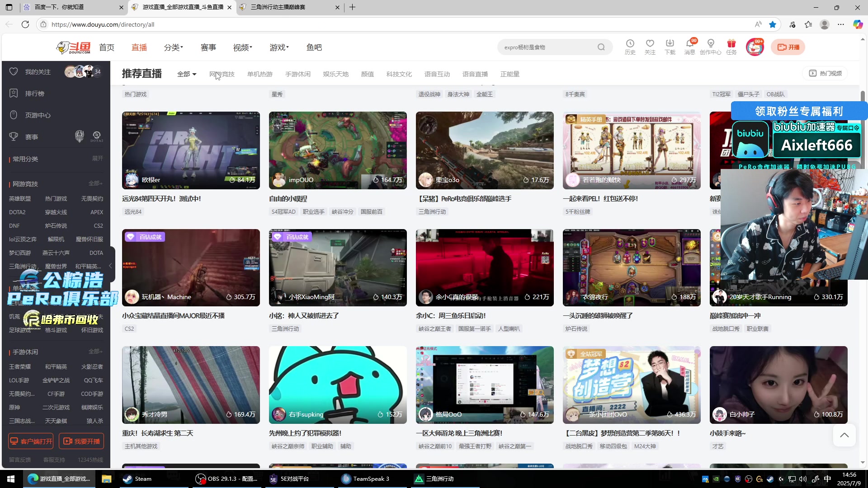
Task: Expand 常用分类 with 展开
Action: pos(98,158)
